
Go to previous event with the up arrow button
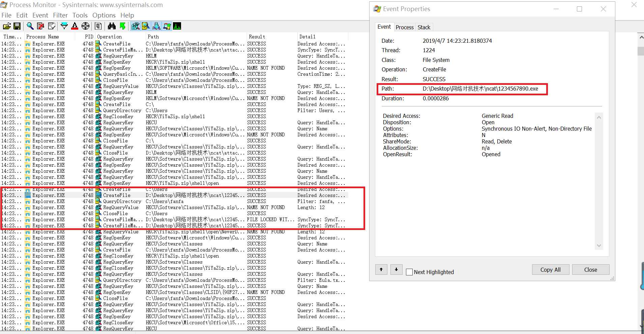coord(381,269)
